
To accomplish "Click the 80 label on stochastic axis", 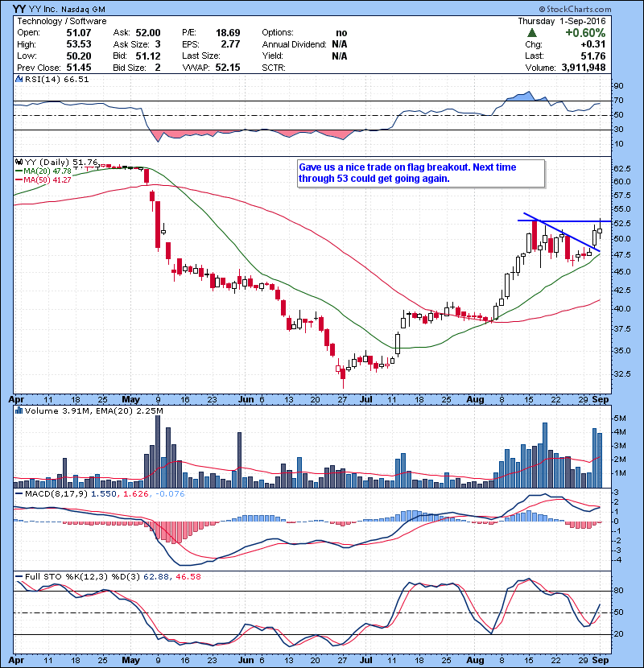I will (618, 591).
